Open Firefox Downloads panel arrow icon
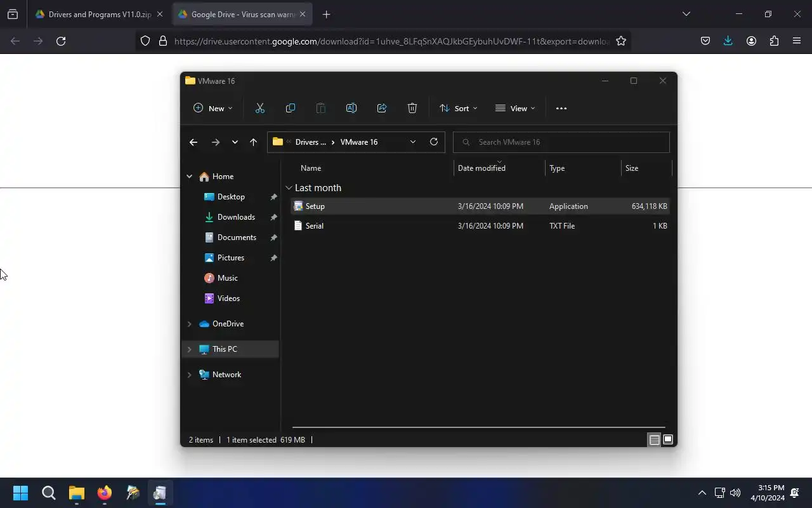812x508 pixels. 728,41
